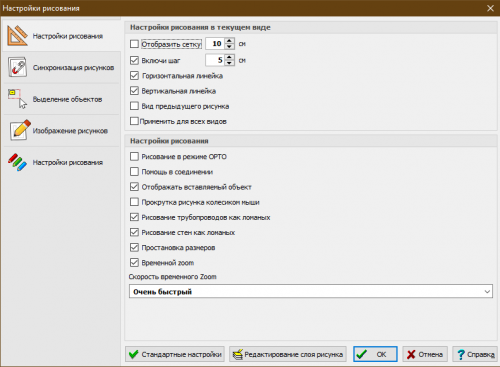Select the Выделение объектов sidebar label
The image size is (500, 367).
point(67,99)
